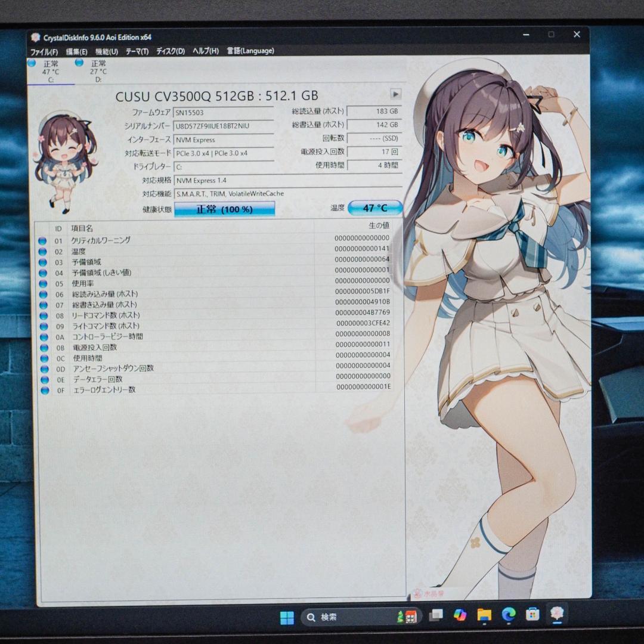Open the テーマ(T) menu

pos(137,51)
